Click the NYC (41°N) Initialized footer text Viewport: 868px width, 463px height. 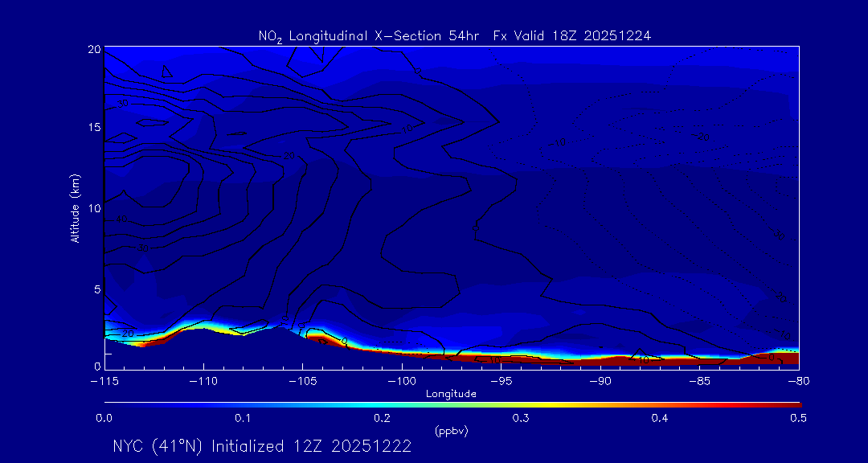(262, 446)
